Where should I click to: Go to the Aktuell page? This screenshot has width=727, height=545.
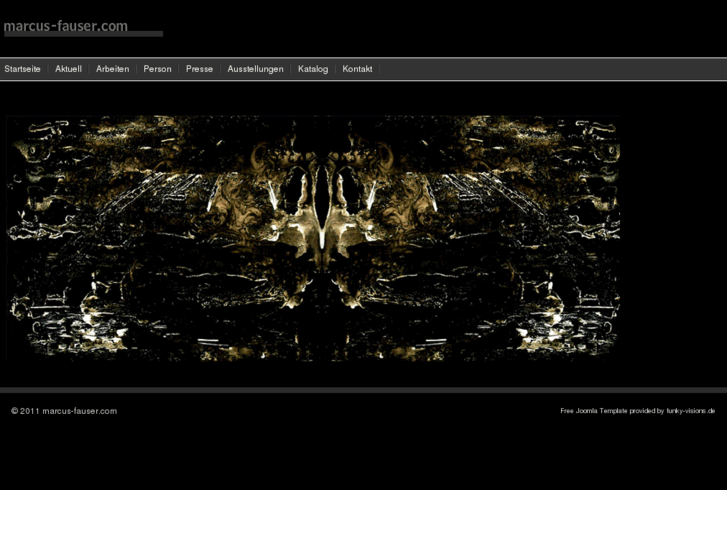[x=68, y=69]
